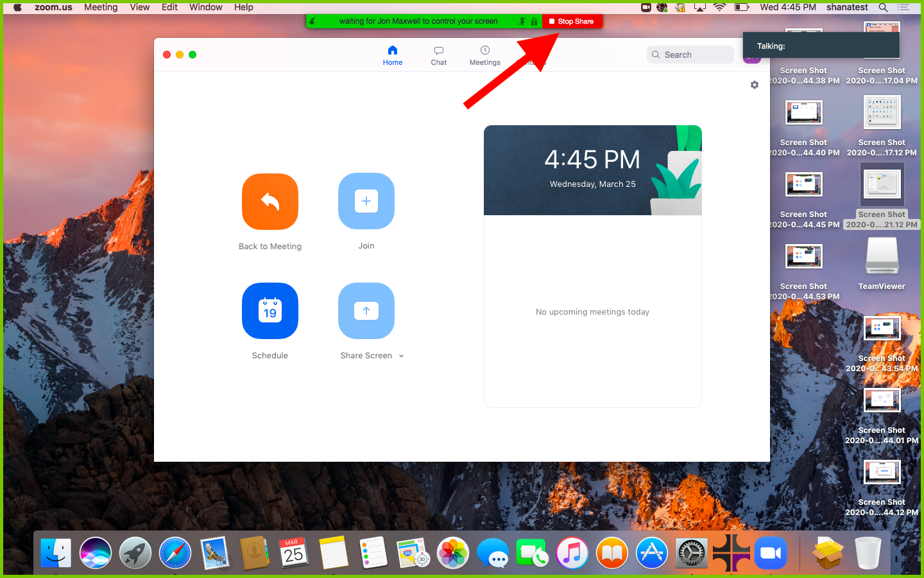Open iTunes music note icon in dock

572,553
